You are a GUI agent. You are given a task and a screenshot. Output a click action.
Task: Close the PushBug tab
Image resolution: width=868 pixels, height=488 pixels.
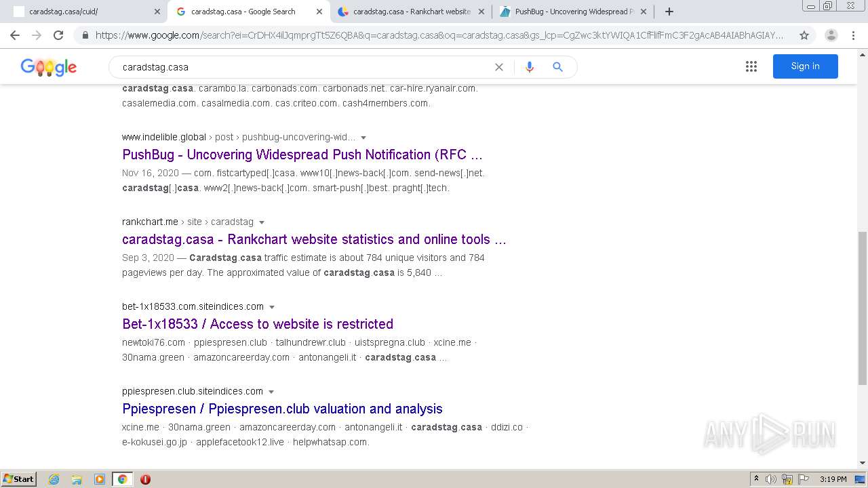point(644,12)
